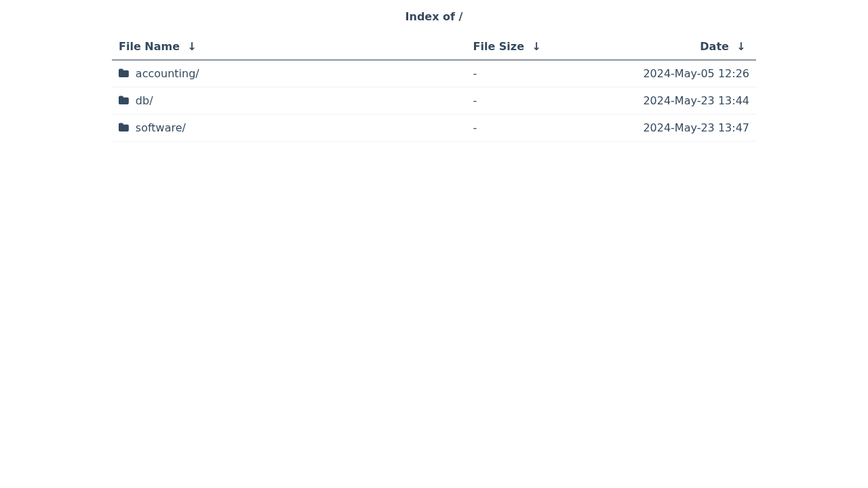868x488 pixels.
Task: Sort listing by File Size header text
Action: (x=498, y=47)
